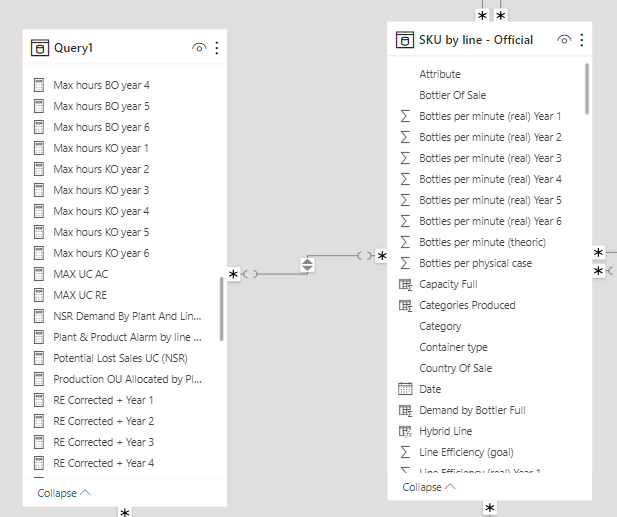Click sigma icon for Bottles per minute (real) Year 3
The height and width of the screenshot is (517, 617).
pyautogui.click(x=405, y=158)
